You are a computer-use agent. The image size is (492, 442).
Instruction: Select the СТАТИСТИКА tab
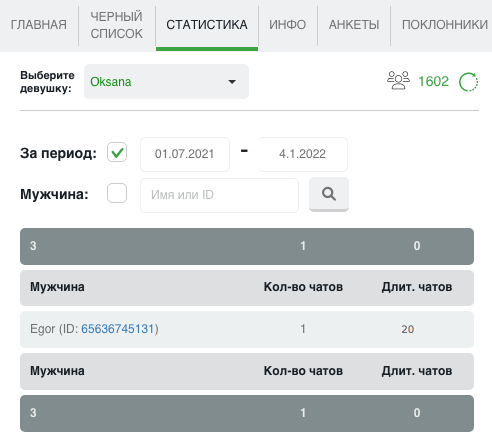pyautogui.click(x=207, y=25)
